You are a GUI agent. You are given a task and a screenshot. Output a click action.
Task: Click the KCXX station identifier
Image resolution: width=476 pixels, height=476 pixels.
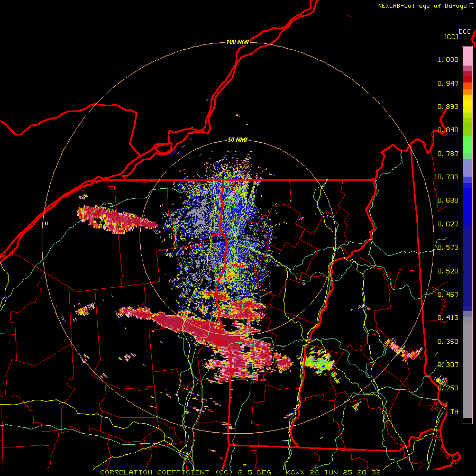pyautogui.click(x=295, y=472)
